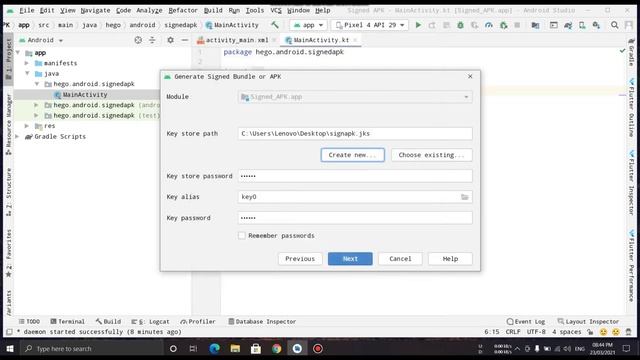
Task: Click the Cancel button
Action: [x=400, y=259]
